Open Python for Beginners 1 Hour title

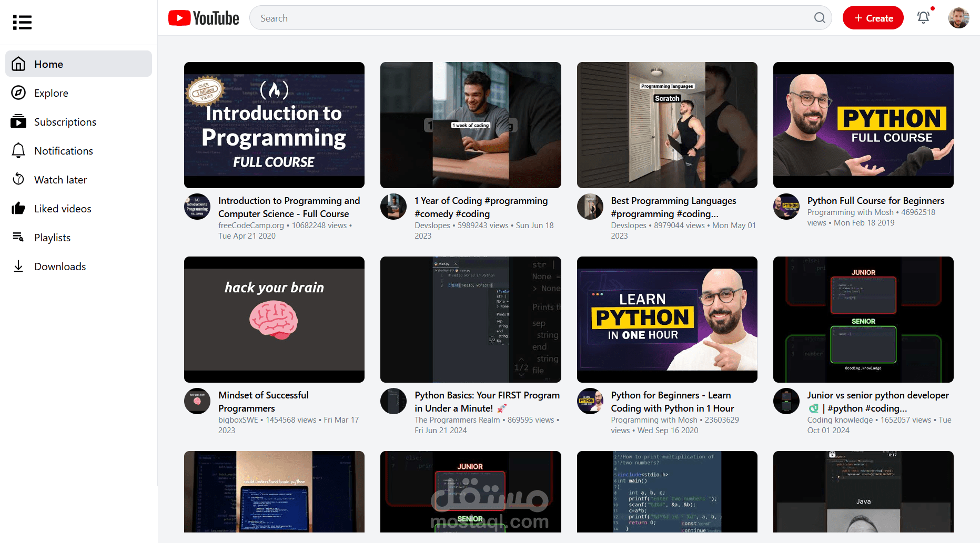pyautogui.click(x=672, y=402)
